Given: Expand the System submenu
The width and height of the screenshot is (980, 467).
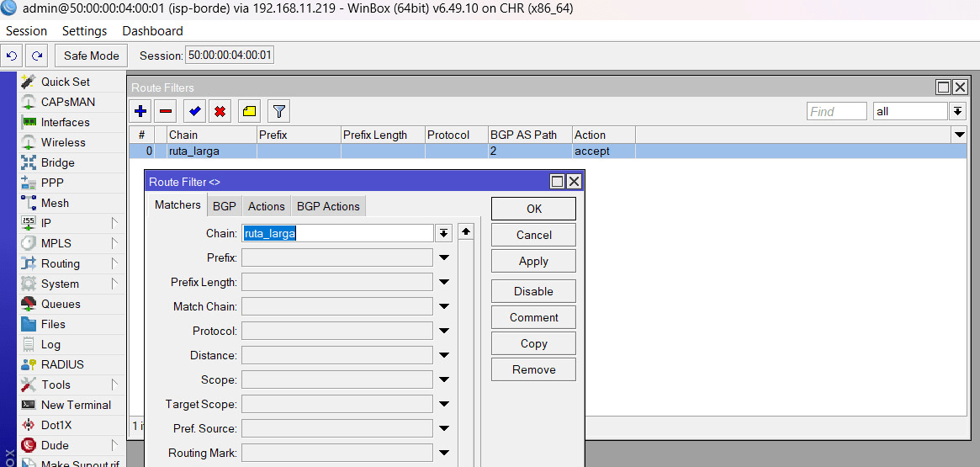Looking at the screenshot, I should 114,284.
